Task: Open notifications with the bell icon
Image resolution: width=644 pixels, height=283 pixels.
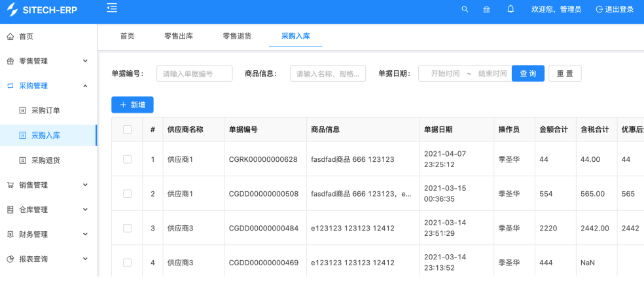Action: point(510,9)
